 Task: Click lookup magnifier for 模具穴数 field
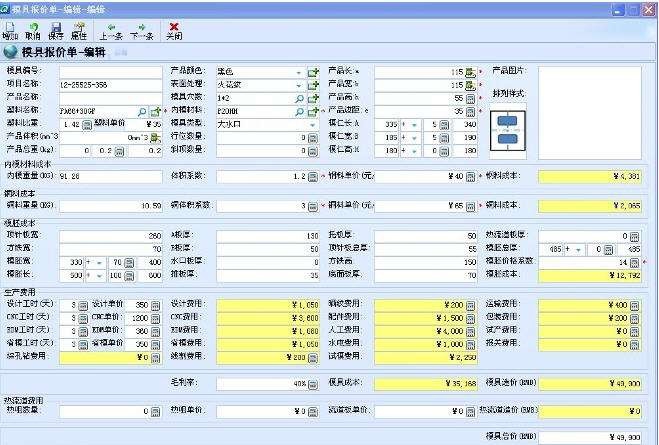pyautogui.click(x=299, y=99)
